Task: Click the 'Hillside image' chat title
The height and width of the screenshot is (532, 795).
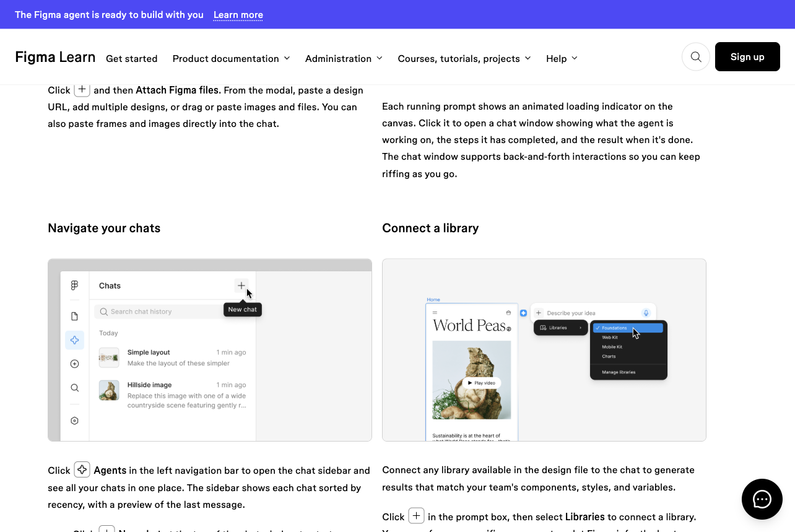Action: [149, 385]
